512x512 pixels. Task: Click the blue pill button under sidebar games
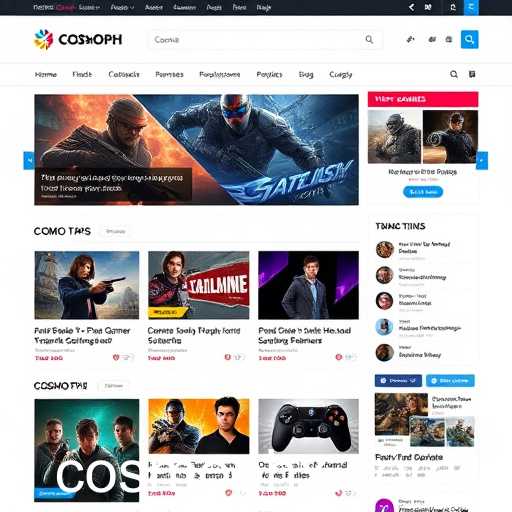click(x=423, y=192)
